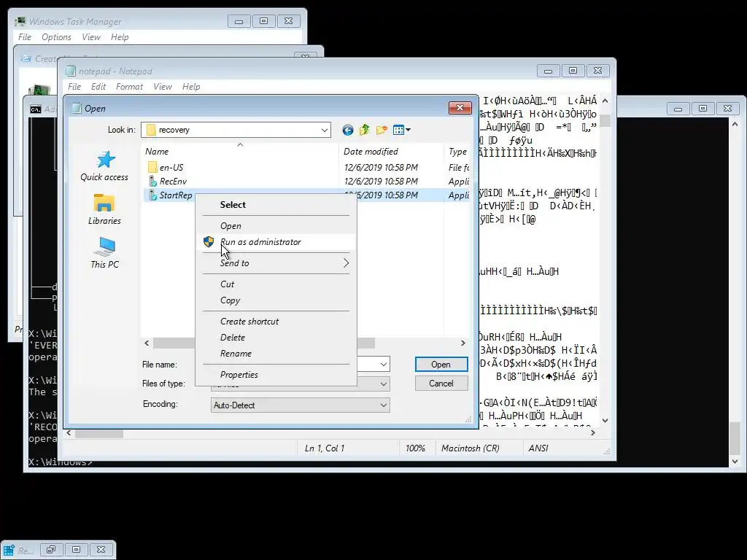Open Task Manager's View menu
Image resolution: width=747 pixels, height=560 pixels.
point(91,37)
